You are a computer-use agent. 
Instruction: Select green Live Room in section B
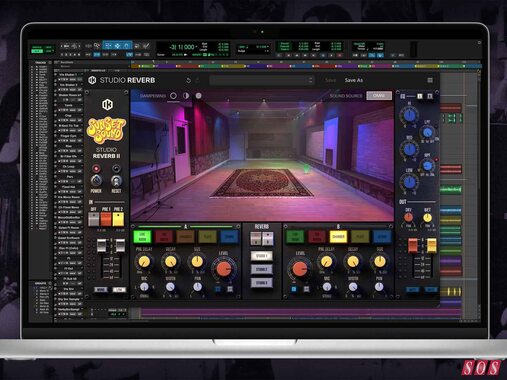pyautogui.click(x=295, y=237)
